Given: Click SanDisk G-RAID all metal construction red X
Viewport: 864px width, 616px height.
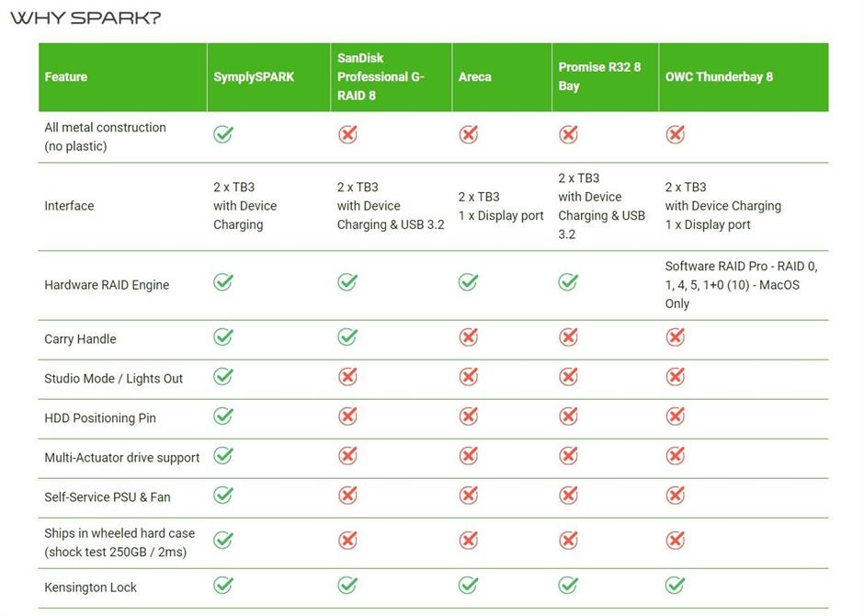Looking at the screenshot, I should tap(347, 134).
